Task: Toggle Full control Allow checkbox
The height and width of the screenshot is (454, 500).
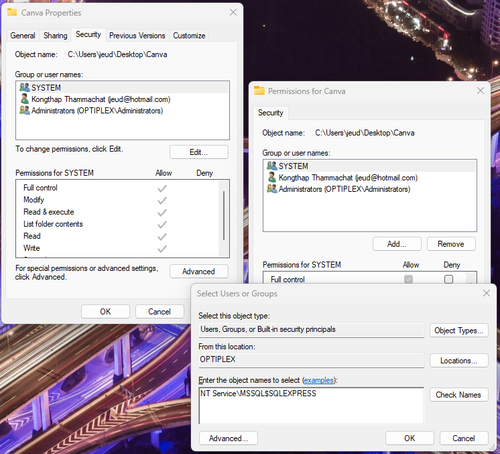Action: pyautogui.click(x=408, y=279)
